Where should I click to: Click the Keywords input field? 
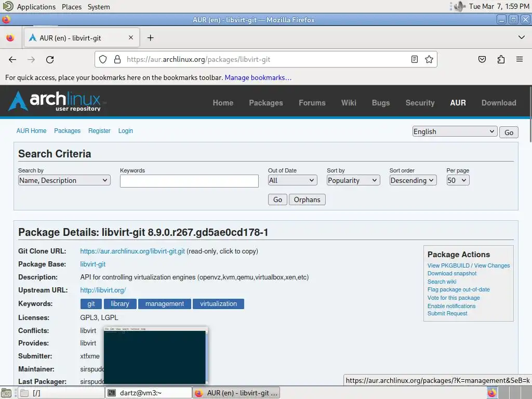pyautogui.click(x=189, y=181)
